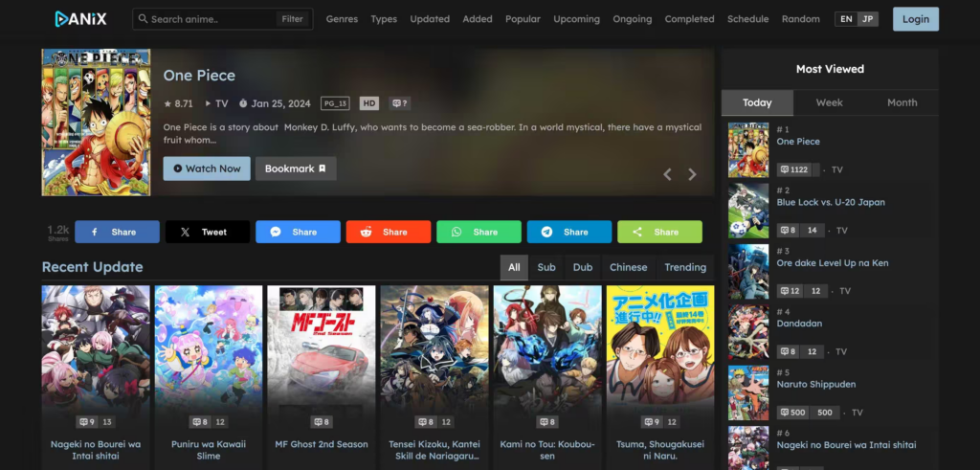Select the Sub filter tab
This screenshot has height=470, width=980.
click(x=546, y=267)
